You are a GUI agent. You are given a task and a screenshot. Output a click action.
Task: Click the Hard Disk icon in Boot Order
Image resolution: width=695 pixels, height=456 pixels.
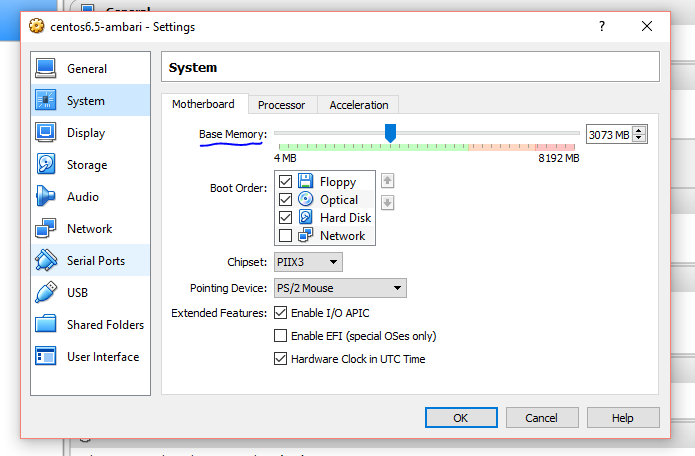point(305,217)
